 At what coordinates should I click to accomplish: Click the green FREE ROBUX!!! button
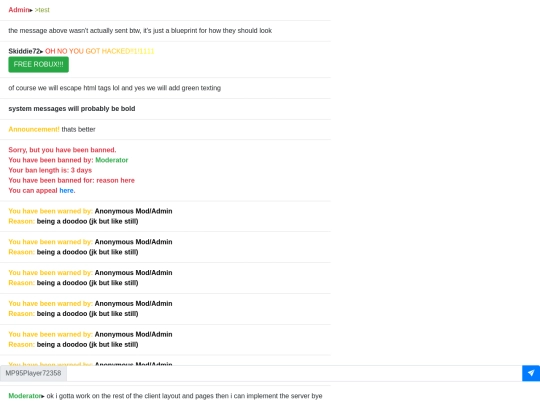pos(39,64)
